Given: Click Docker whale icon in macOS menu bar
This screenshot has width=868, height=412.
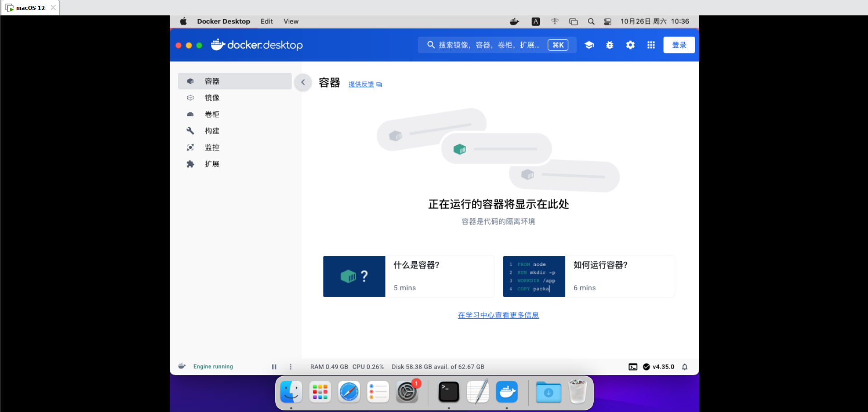Looking at the screenshot, I should 514,21.
